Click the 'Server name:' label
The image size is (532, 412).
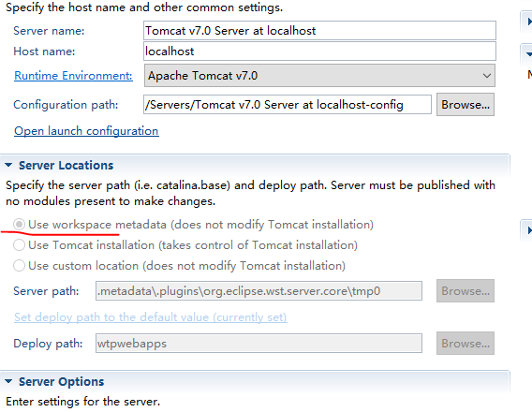pos(49,31)
